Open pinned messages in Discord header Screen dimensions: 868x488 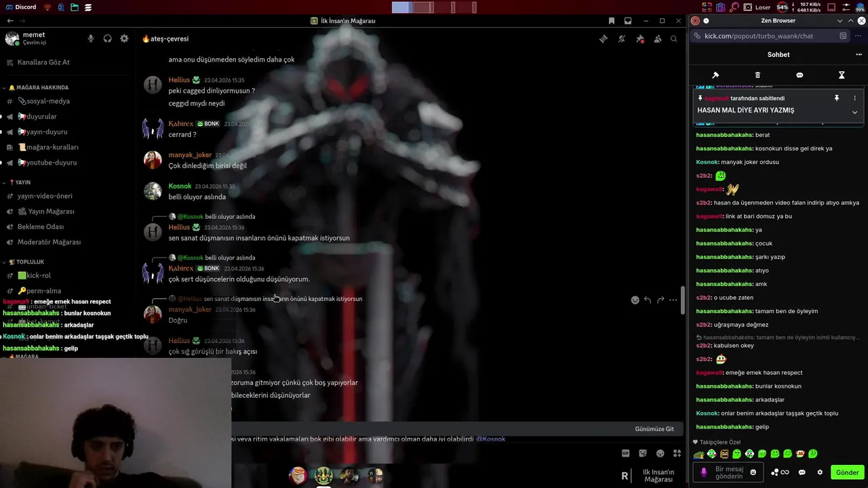point(639,39)
